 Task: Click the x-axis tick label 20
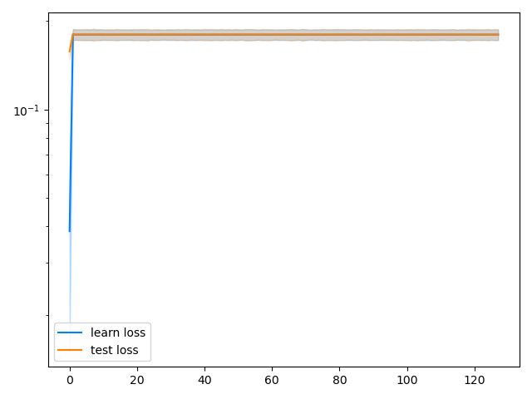click(137, 380)
